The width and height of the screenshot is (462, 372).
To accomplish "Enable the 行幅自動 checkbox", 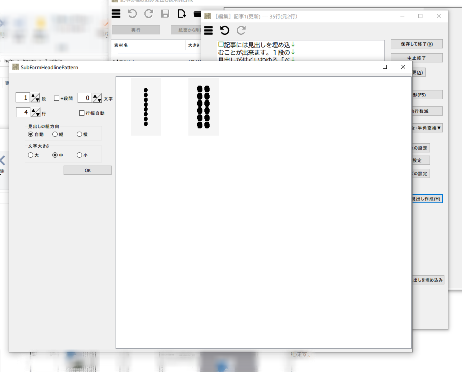I will tap(82, 113).
